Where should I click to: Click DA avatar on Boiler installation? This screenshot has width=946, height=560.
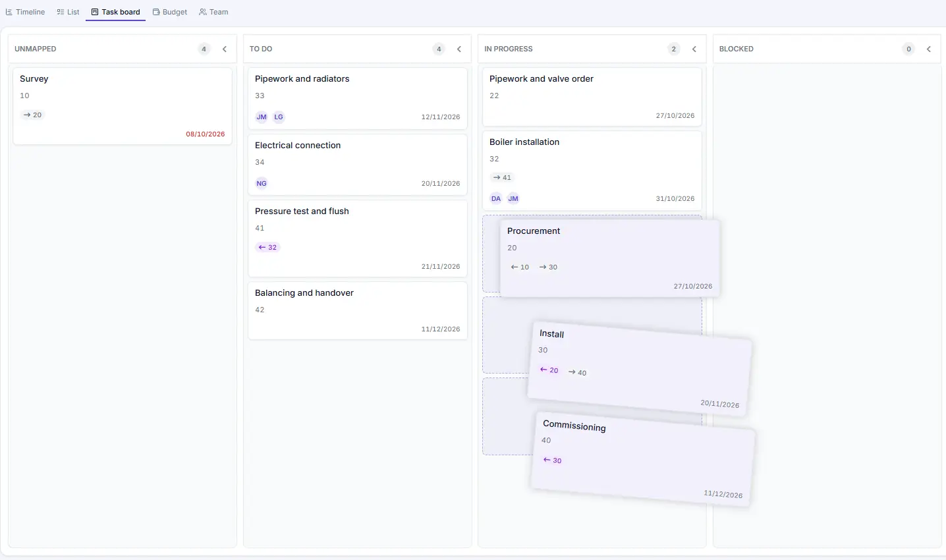(x=496, y=198)
